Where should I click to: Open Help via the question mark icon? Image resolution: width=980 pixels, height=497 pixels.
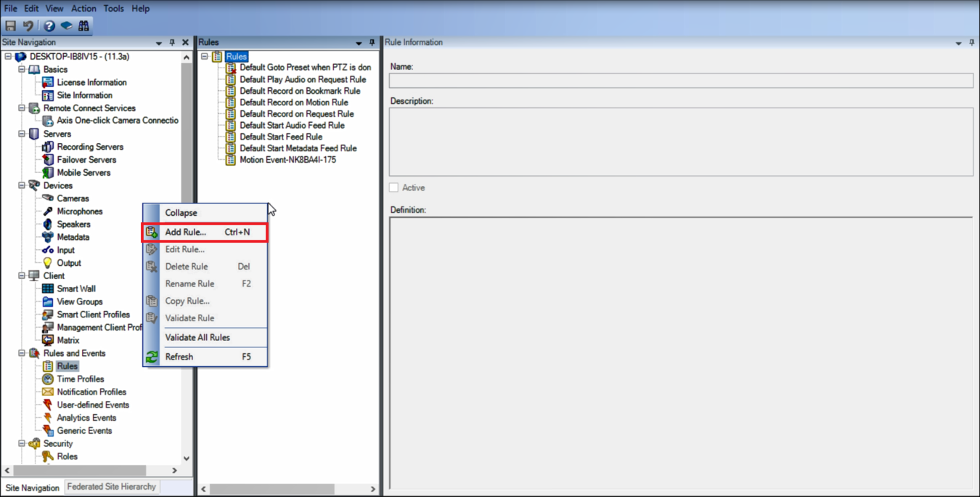49,25
